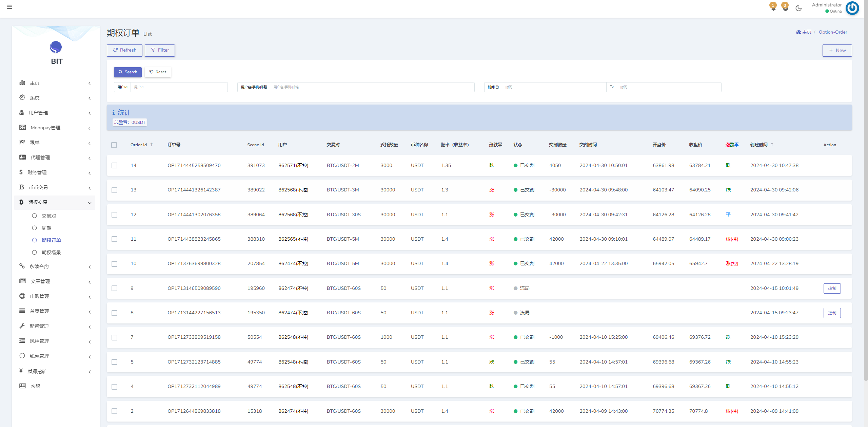Toggle dark mode moon icon
Screen dimensions: 868x427
point(798,8)
